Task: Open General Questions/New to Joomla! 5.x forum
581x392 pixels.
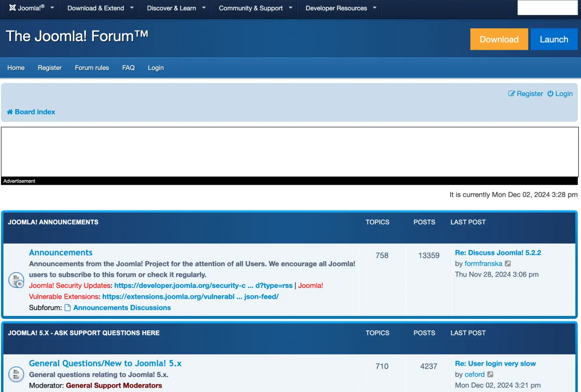Action: (105, 363)
